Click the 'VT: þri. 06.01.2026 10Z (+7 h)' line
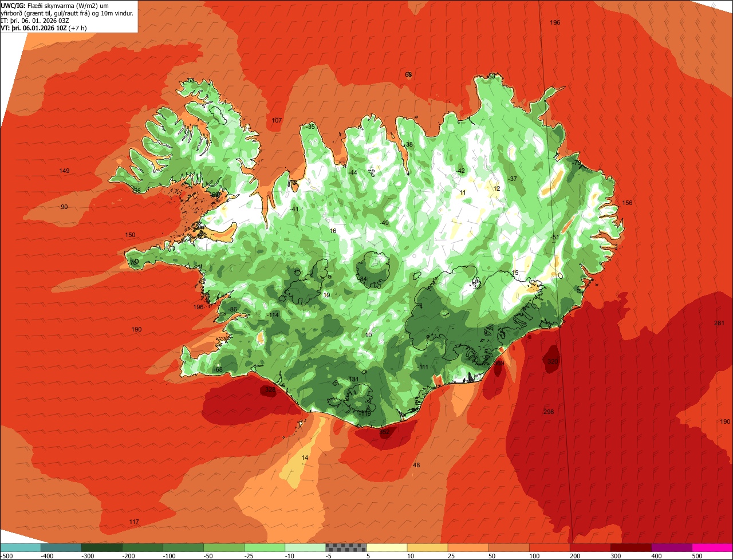The image size is (733, 560). pyautogui.click(x=44, y=28)
